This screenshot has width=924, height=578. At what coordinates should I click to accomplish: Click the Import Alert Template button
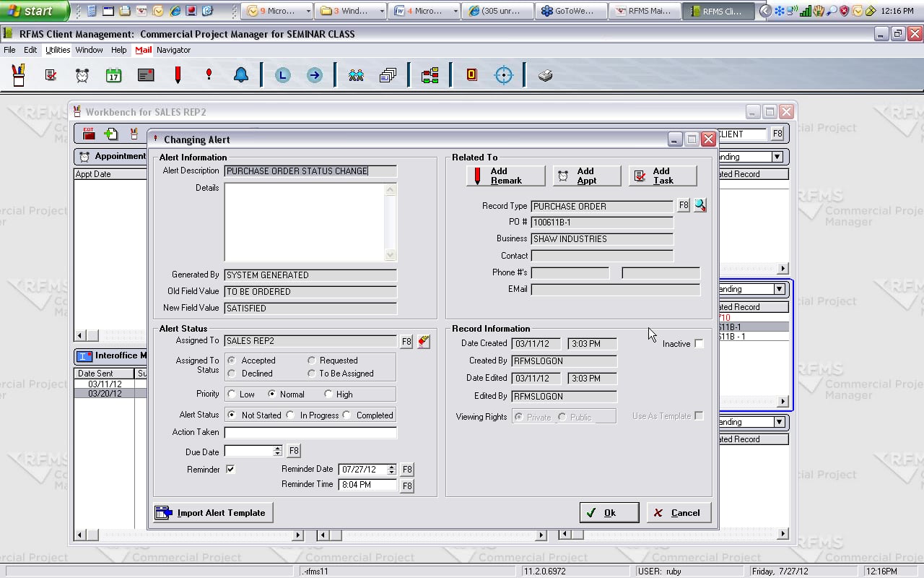point(214,513)
